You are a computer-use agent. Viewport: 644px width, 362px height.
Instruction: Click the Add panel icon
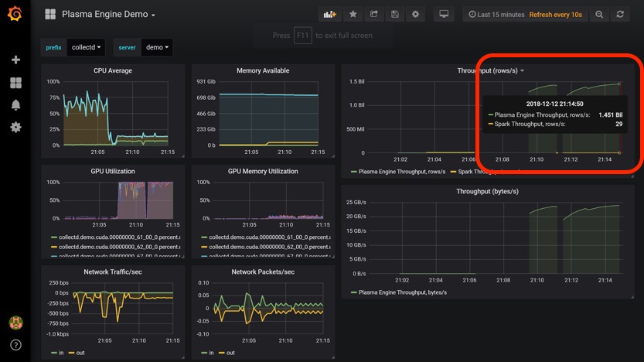click(330, 14)
